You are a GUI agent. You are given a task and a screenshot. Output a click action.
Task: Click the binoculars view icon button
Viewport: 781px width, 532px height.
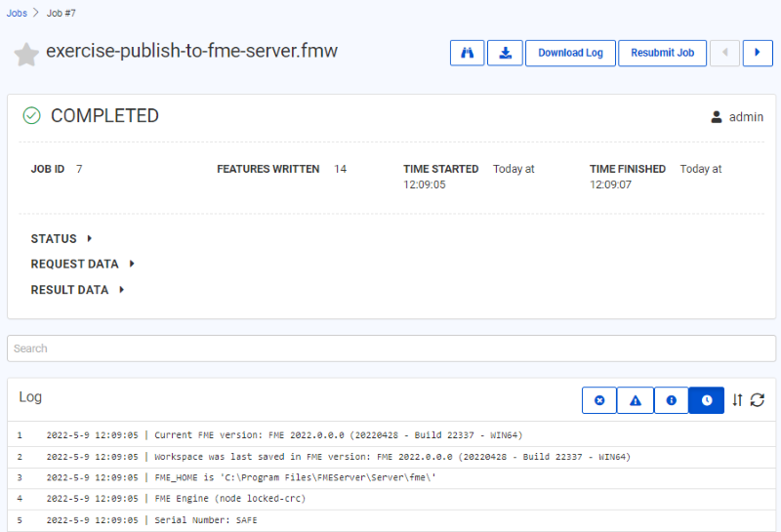467,53
